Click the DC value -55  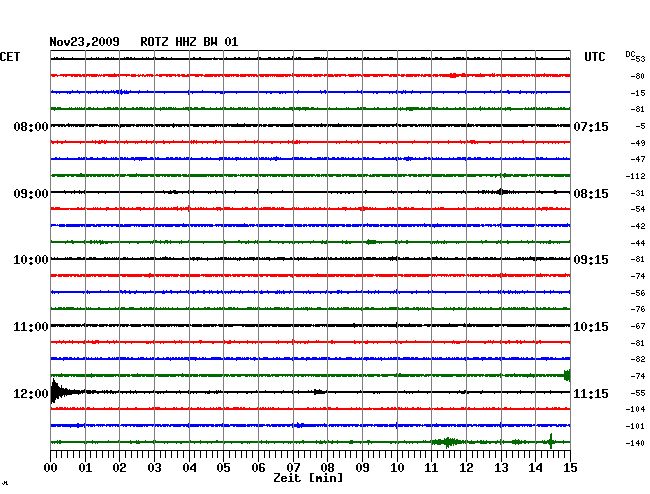pyautogui.click(x=638, y=393)
